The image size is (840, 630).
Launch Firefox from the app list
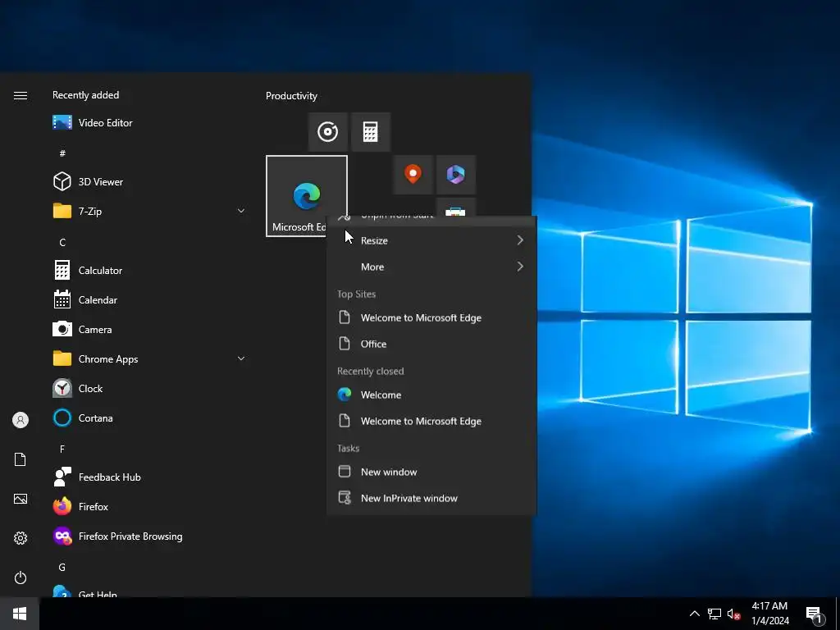pos(149,506)
